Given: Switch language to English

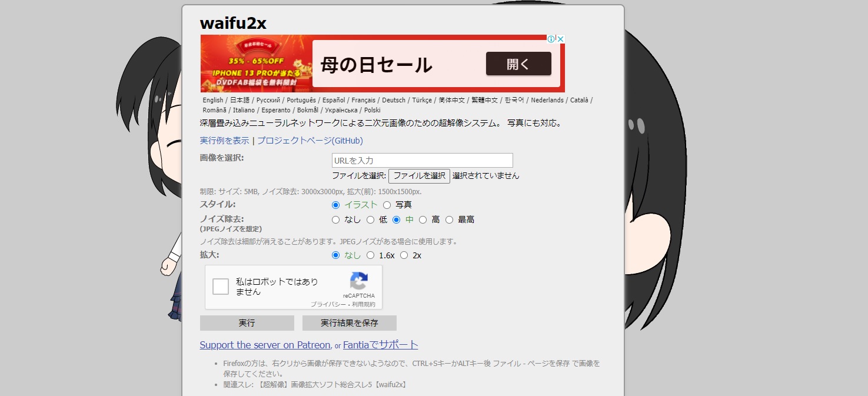Looking at the screenshot, I should (213, 100).
